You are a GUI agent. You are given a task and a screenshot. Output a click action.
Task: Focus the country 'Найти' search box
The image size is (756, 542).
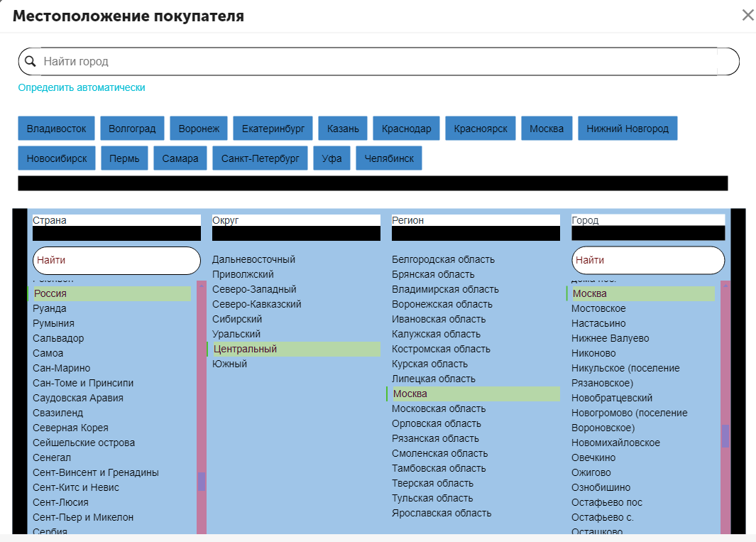click(116, 261)
